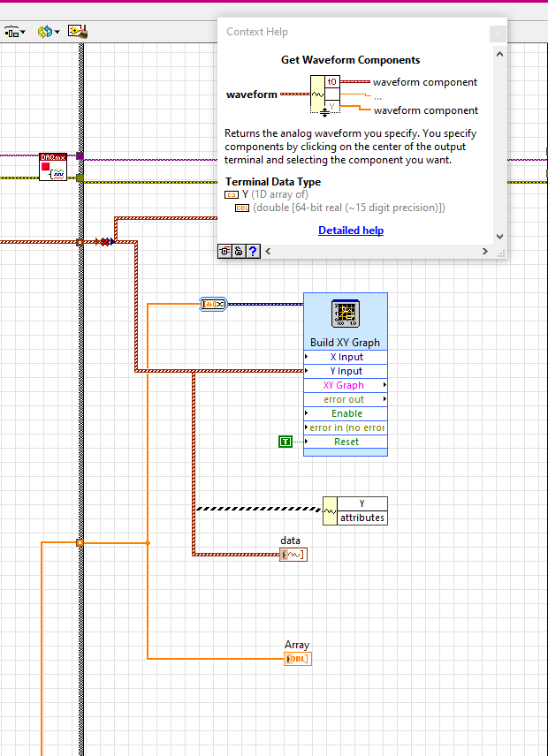
Task: Toggle Show Optional Terminals in Context Help
Action: [225, 252]
